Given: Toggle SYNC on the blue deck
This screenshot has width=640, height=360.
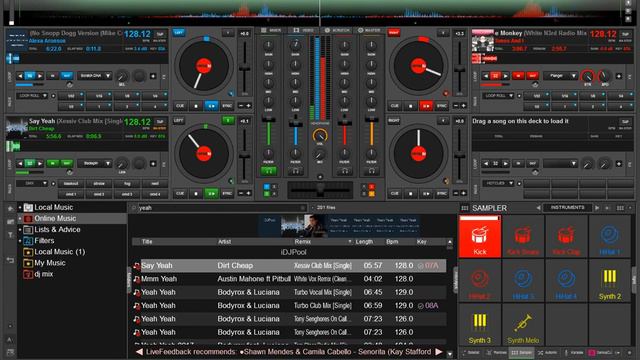Looking at the screenshot, I should pos(227,106).
